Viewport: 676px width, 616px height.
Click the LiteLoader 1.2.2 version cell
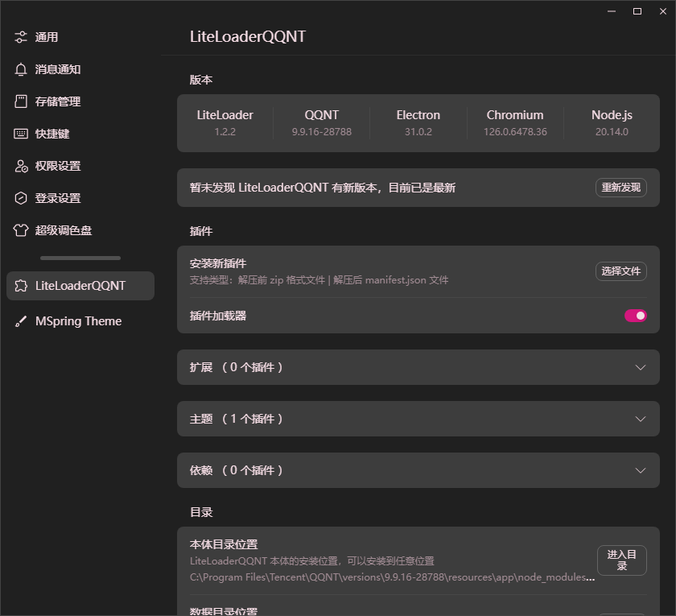pyautogui.click(x=225, y=123)
